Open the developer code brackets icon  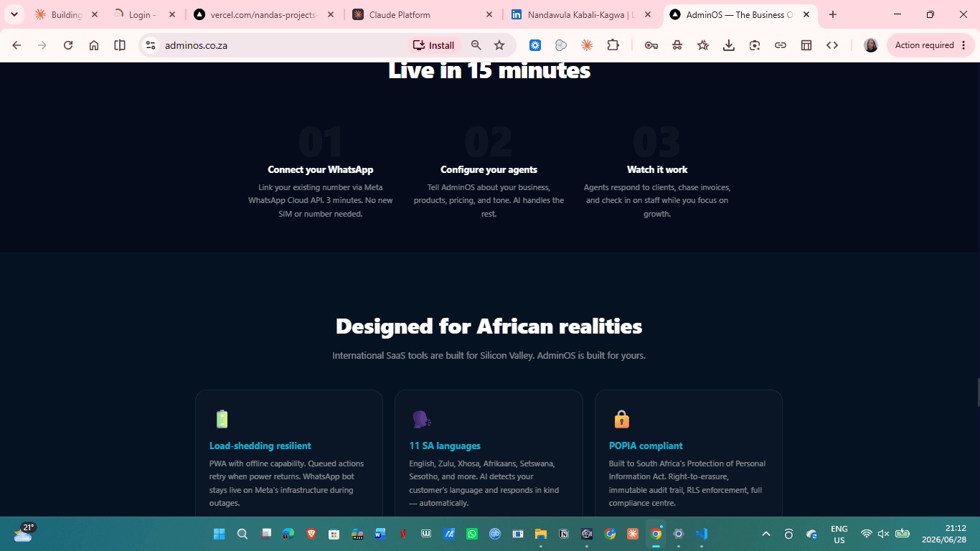point(832,45)
